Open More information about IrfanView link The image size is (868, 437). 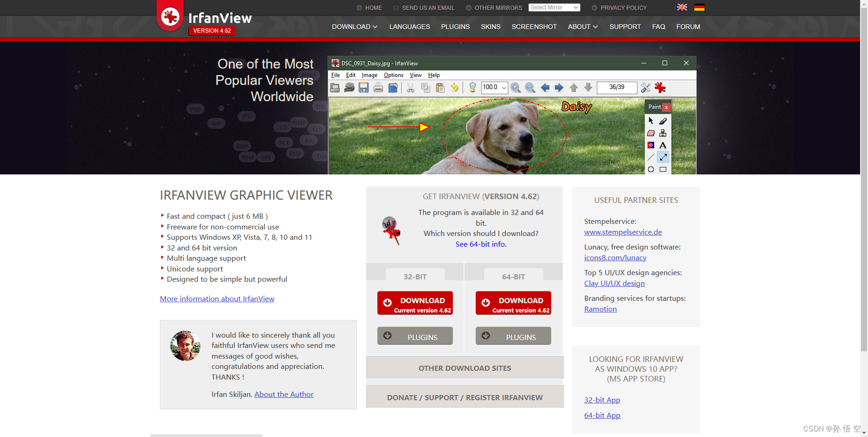[217, 298]
